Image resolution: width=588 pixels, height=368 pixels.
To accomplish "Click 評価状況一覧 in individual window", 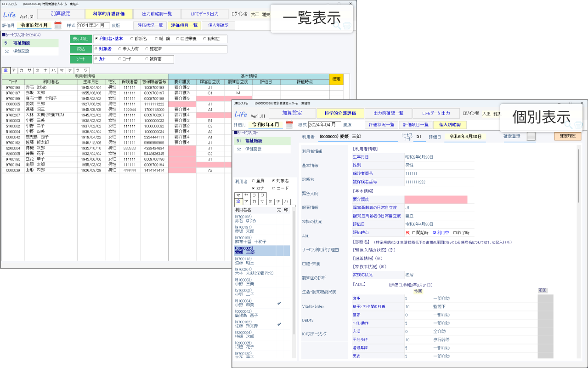I will click(x=382, y=125).
